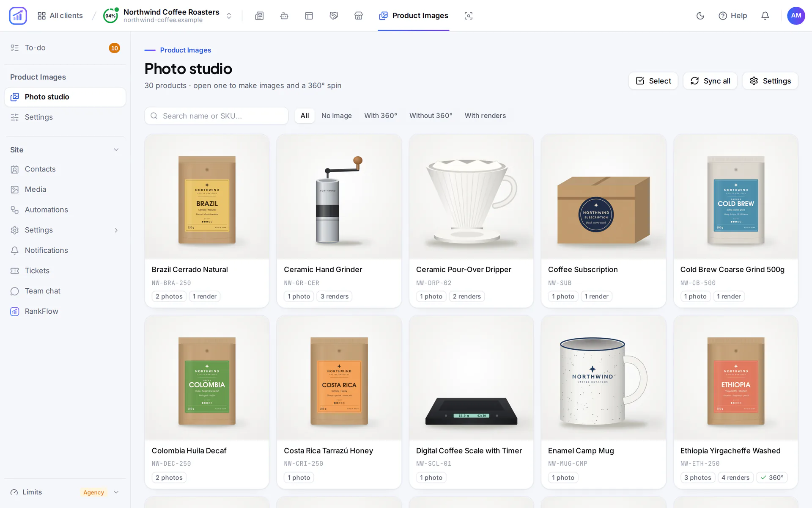Open the storefront icon in top bar

(359, 16)
